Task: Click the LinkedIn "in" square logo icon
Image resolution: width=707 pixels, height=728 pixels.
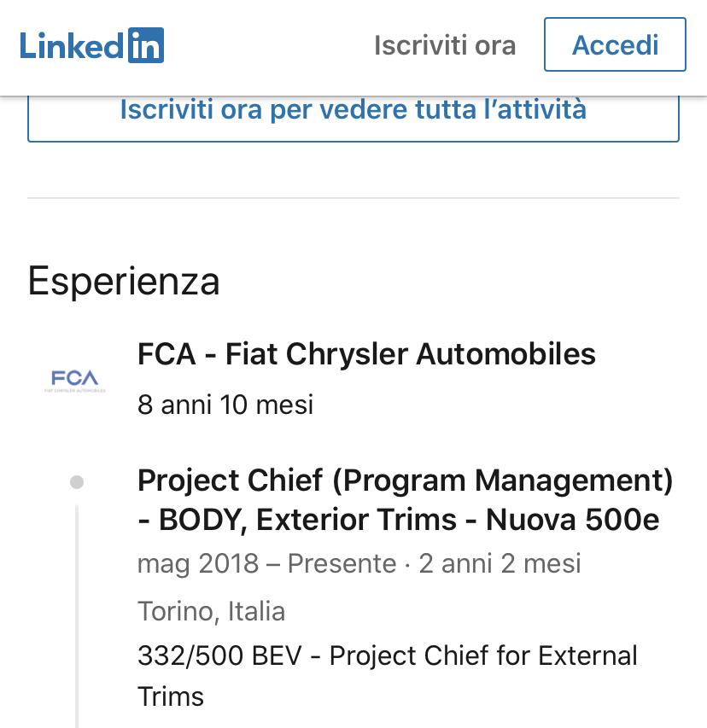Action: (146, 45)
